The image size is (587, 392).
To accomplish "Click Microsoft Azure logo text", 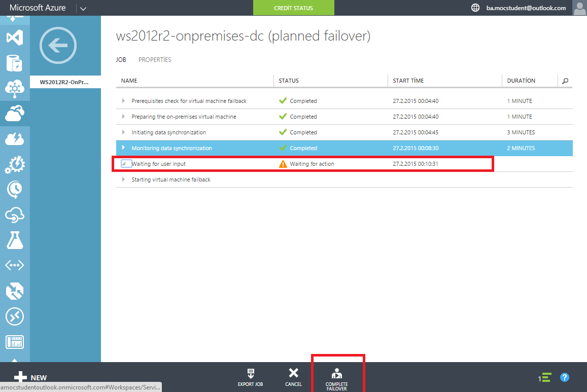I will click(x=38, y=8).
